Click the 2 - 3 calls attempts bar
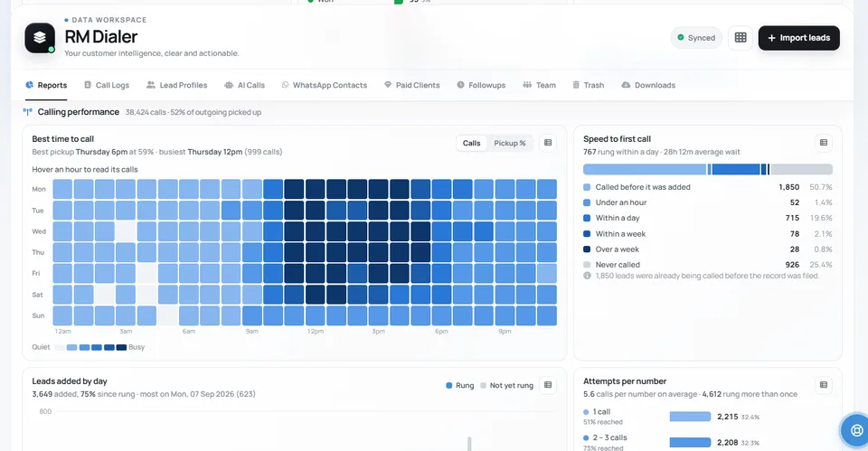Screen dimensions: 868x451 pos(690,442)
